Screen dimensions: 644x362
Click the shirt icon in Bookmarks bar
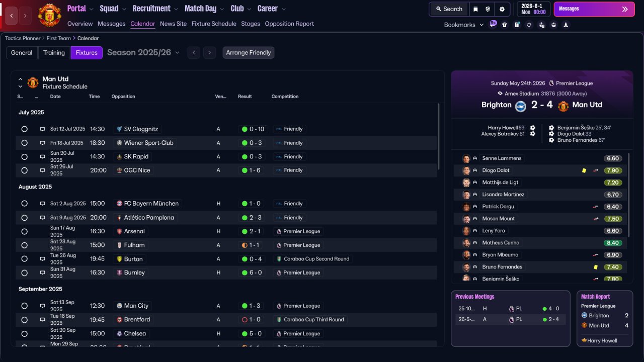(x=505, y=25)
